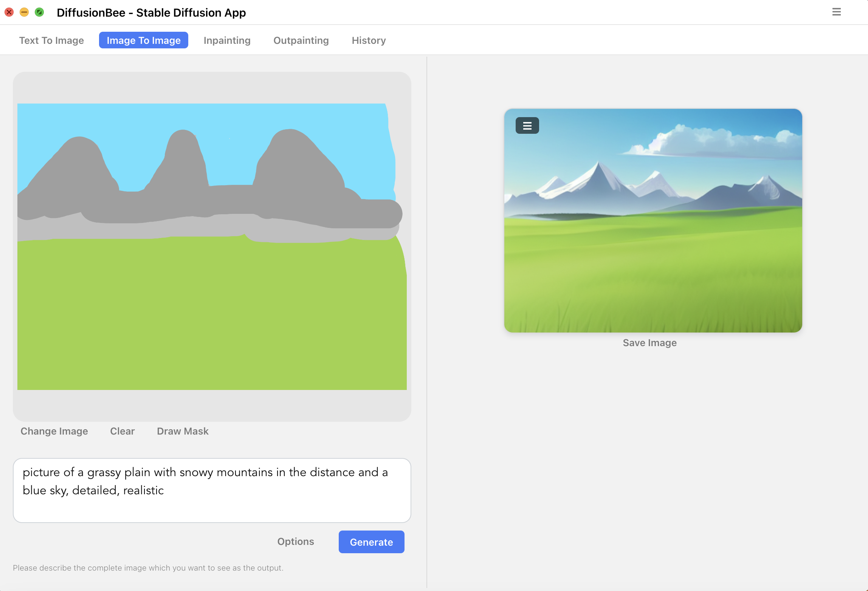The width and height of the screenshot is (868, 591).
Task: Click the Options expander arrow
Action: coord(296,541)
